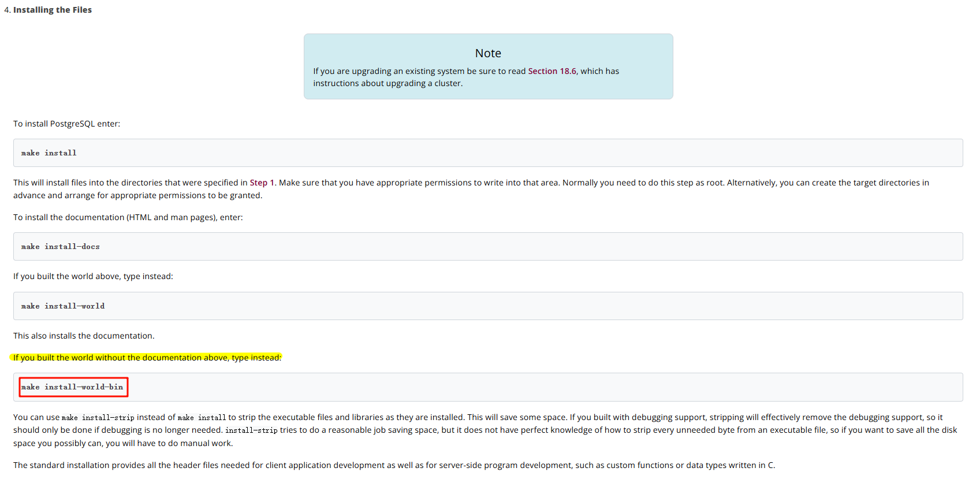The width and height of the screenshot is (980, 479).
Task: Click the yellow highlighted sentence
Action: pos(147,358)
